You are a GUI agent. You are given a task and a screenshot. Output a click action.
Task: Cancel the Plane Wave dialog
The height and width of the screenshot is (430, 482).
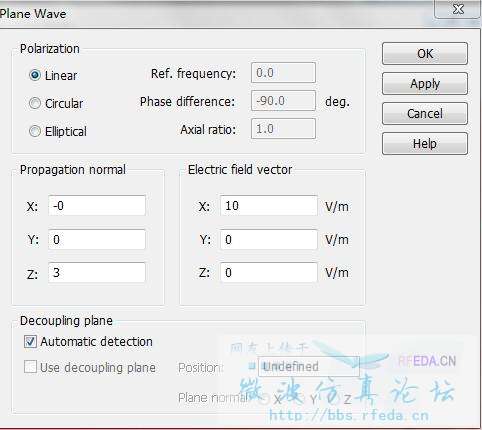(x=425, y=113)
